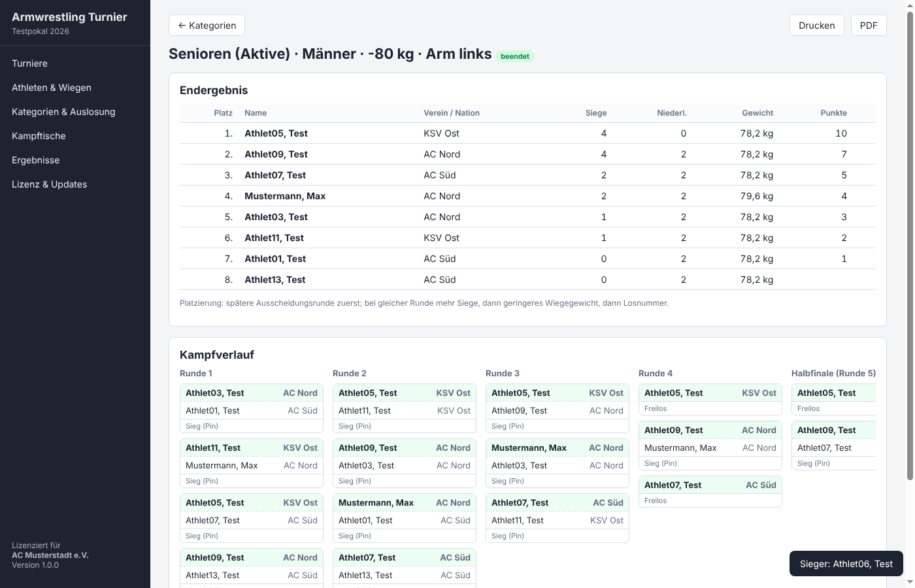The image size is (915, 588).
Task: Open Athleten & Wiegen in sidebar
Action: click(52, 88)
